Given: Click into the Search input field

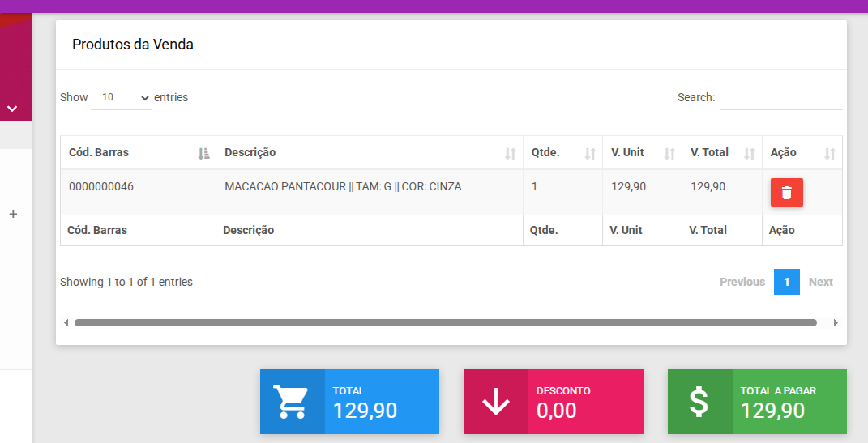Looking at the screenshot, I should coord(780,98).
